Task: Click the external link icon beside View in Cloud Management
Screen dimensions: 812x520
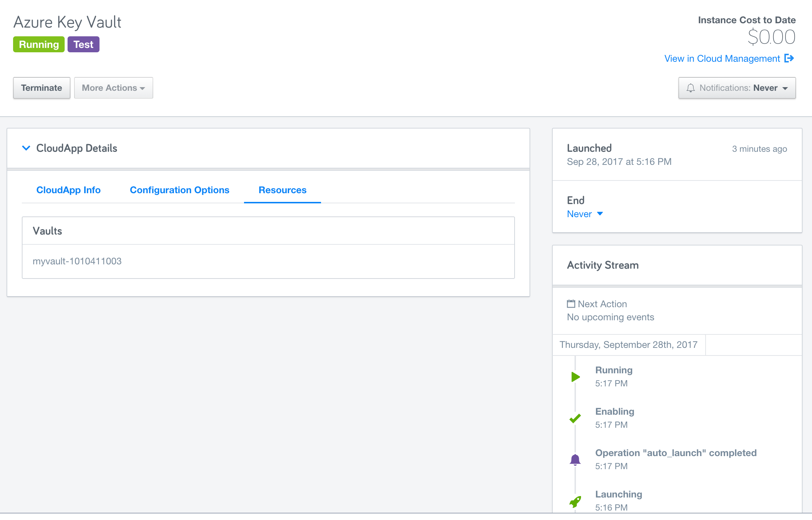Action: pos(789,58)
